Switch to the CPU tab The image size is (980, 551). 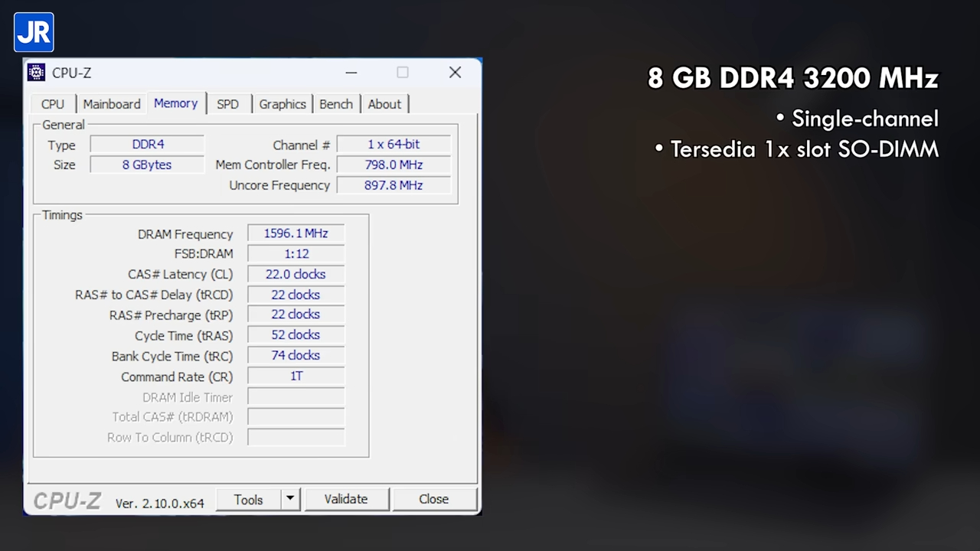53,104
